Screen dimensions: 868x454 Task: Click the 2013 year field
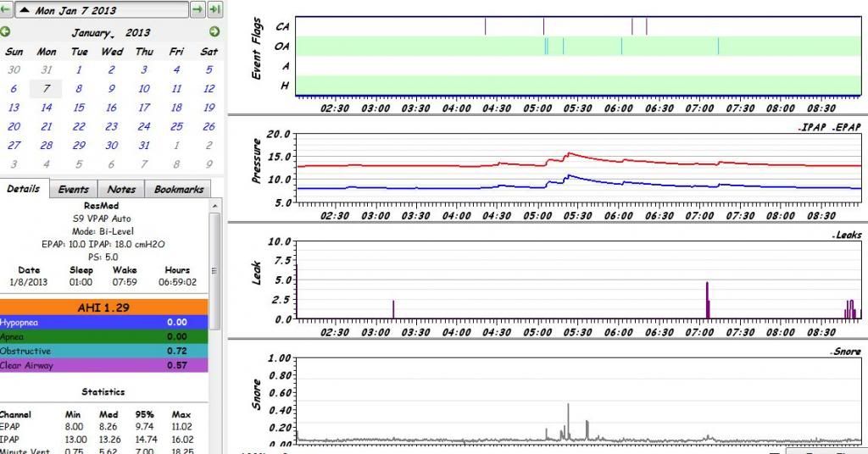(137, 33)
